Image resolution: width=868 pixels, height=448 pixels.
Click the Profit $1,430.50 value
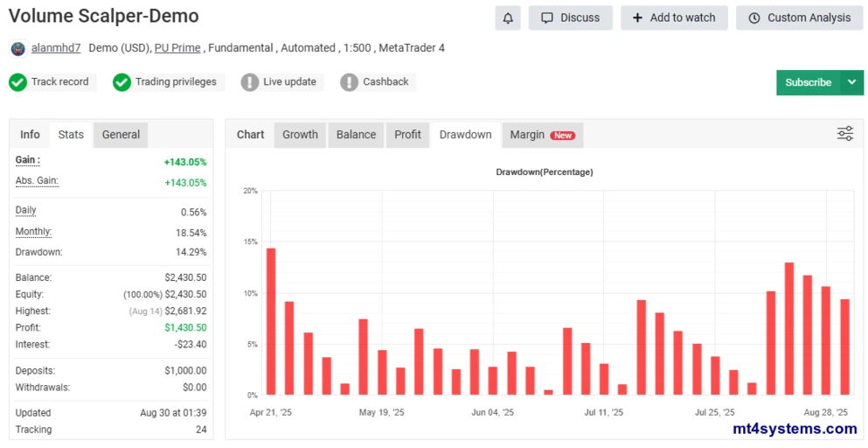(x=185, y=327)
